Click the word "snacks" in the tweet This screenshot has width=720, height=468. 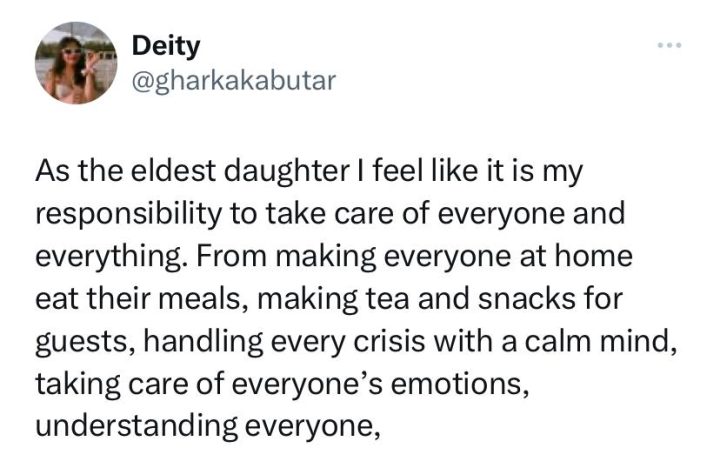(527, 299)
